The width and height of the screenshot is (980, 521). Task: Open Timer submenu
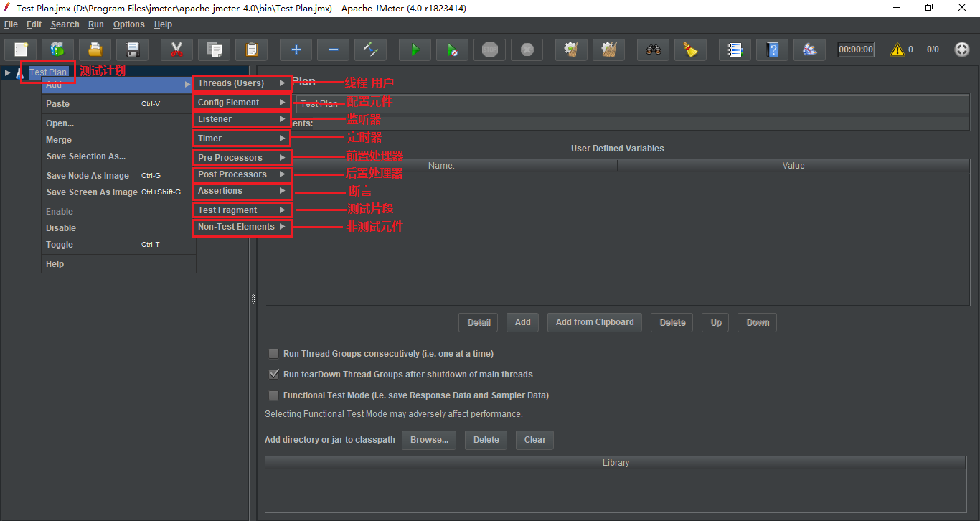point(242,139)
